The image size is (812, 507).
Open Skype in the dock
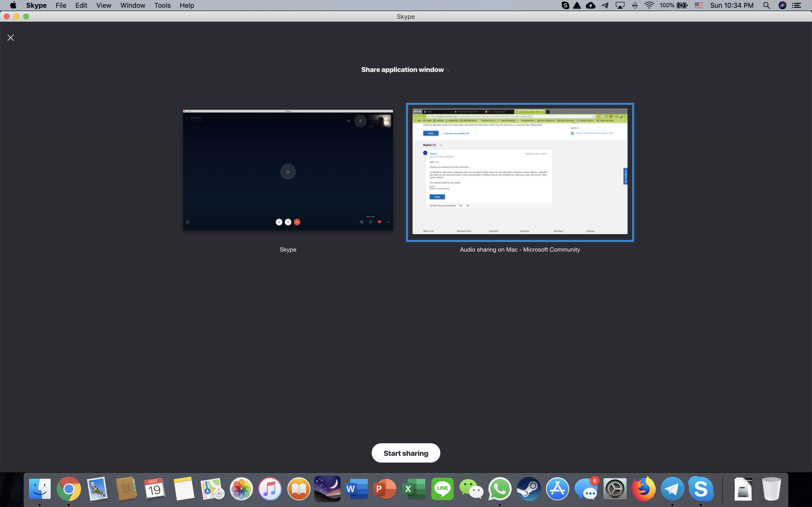point(700,489)
